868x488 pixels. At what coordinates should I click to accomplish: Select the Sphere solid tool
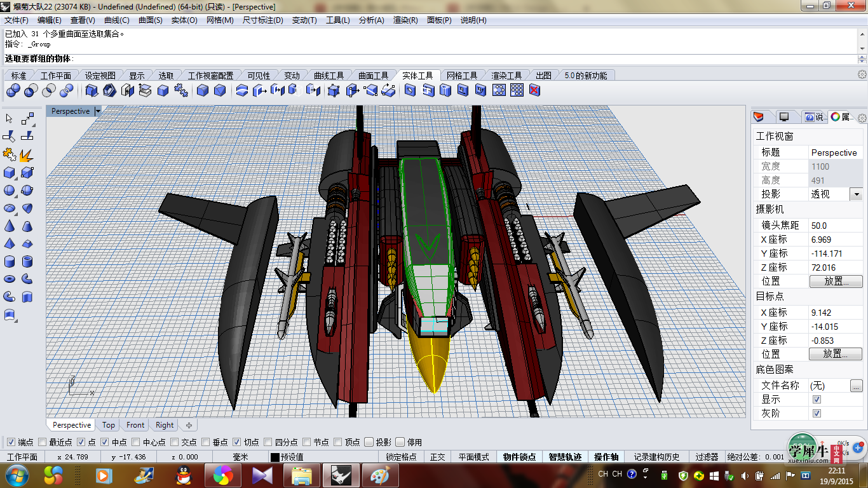click(9, 190)
